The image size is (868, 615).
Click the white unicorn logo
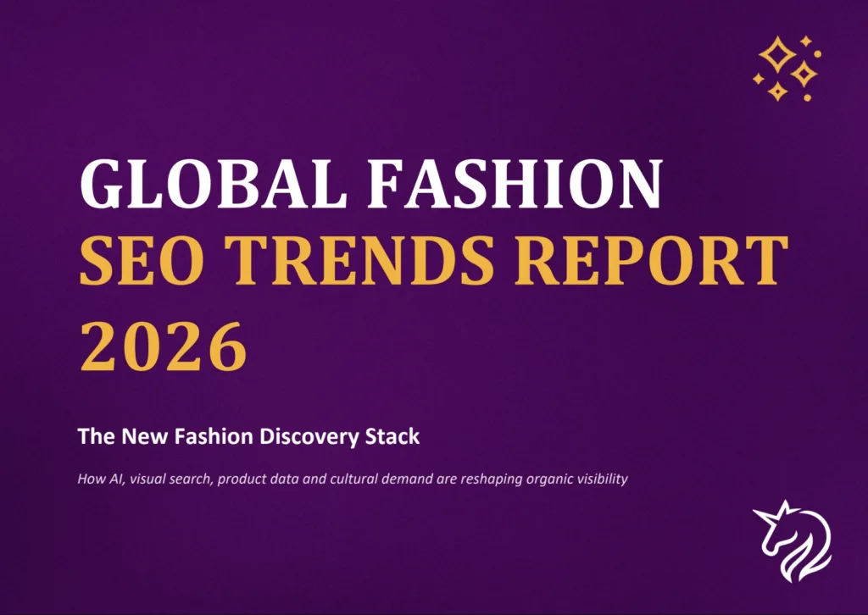pyautogui.click(x=792, y=541)
